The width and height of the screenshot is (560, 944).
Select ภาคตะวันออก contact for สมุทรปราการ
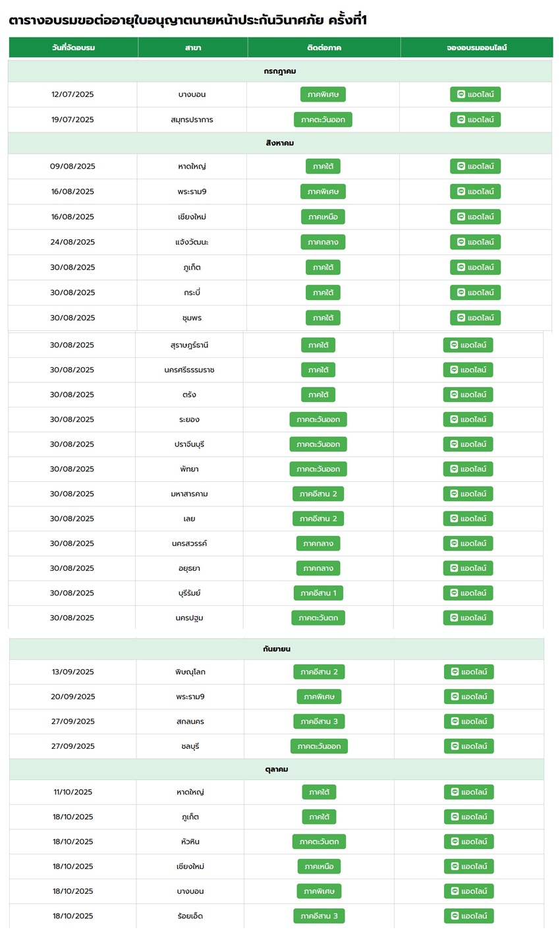(x=323, y=119)
